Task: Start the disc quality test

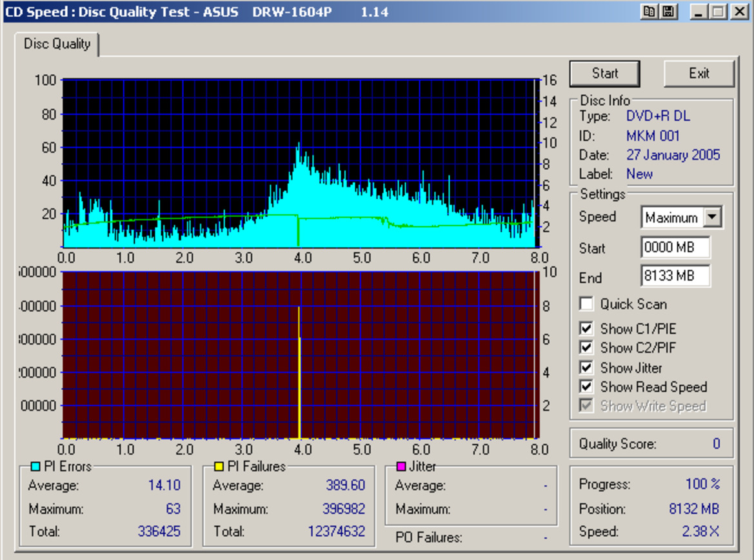Action: (604, 74)
